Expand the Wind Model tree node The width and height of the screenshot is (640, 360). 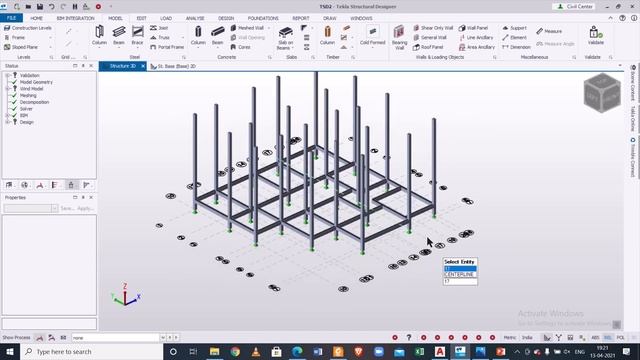tap(7, 89)
